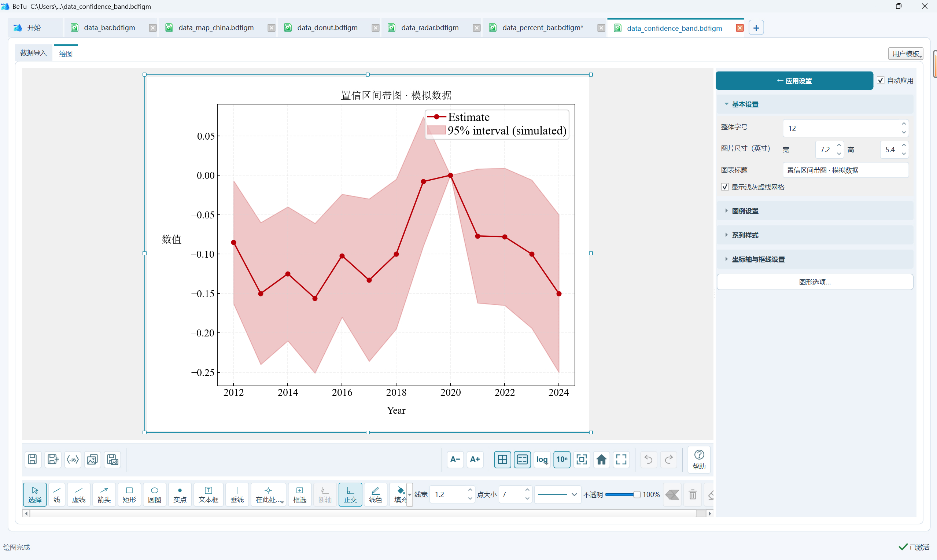The height and width of the screenshot is (560, 937).
Task: Select the 箭头 arrow drawing tool
Action: click(x=104, y=494)
